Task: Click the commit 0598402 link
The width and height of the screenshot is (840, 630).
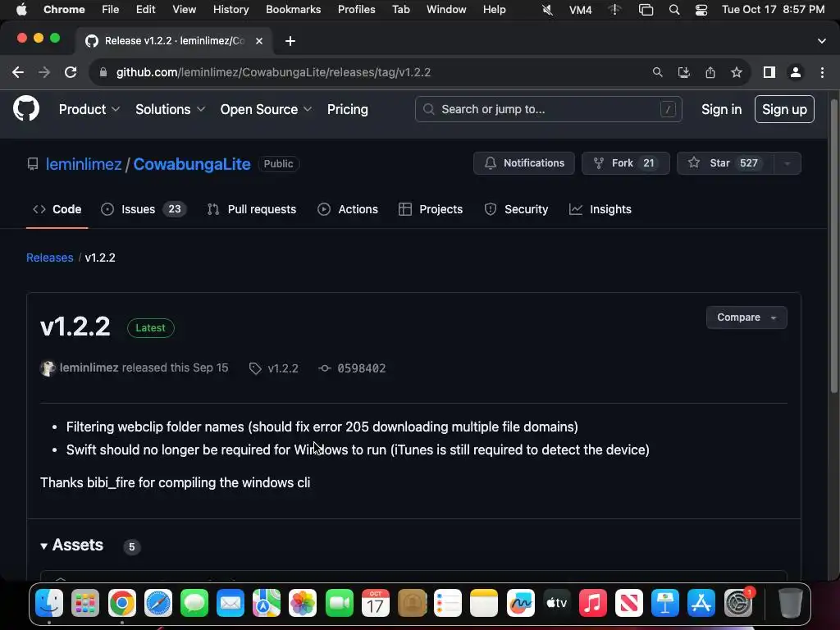Action: click(353, 368)
